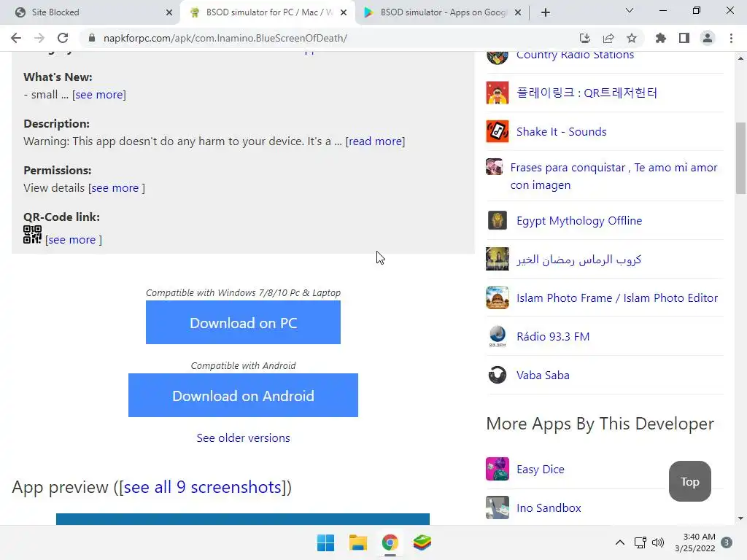
Task: Click the Country Radio Stations icon
Action: 498,57
